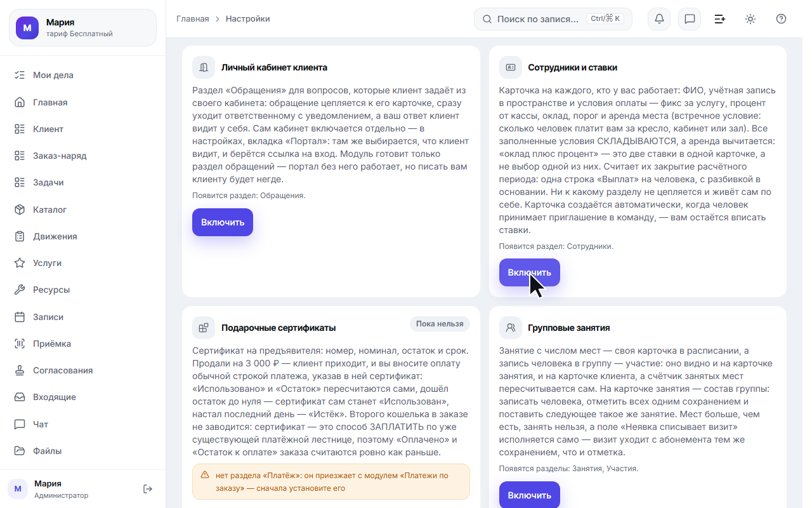Image resolution: width=812 pixels, height=508 pixels.
Task: Click the logout icon next to Администратор
Action: tap(148, 489)
